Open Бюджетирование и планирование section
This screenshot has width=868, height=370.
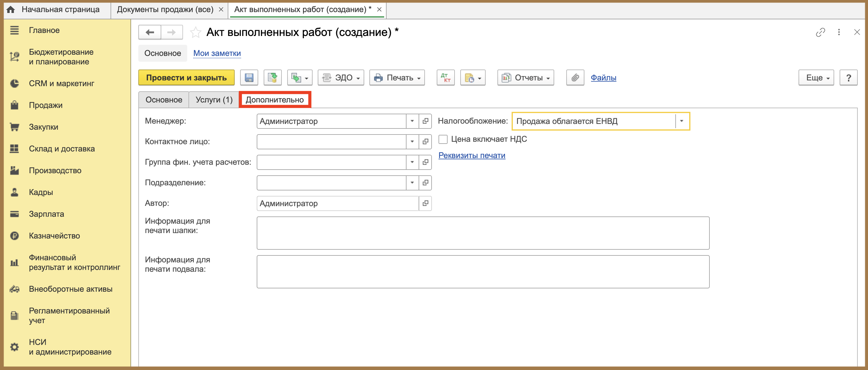(61, 57)
